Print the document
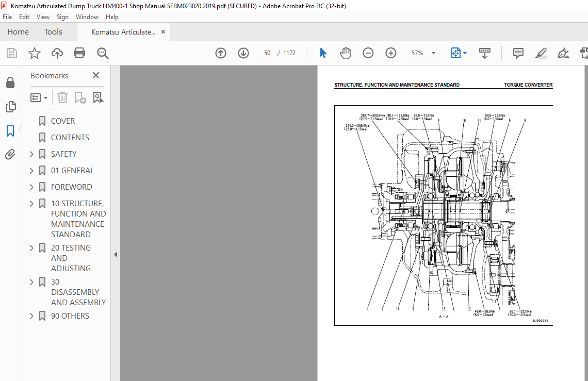The height and width of the screenshot is (381, 588). pos(79,53)
